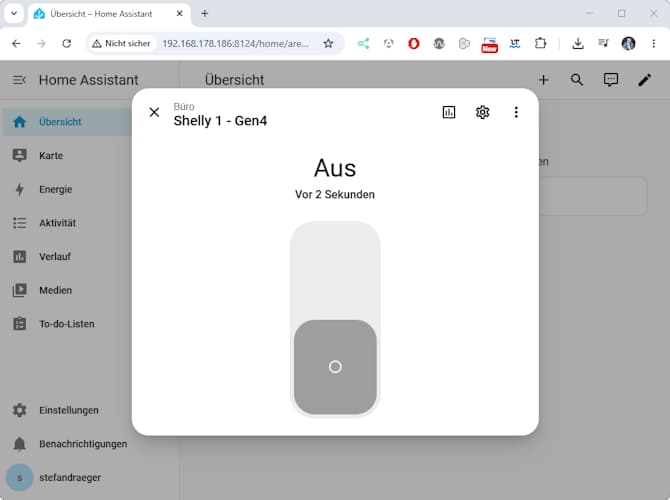Image resolution: width=670 pixels, height=500 pixels.
Task: Go back with the browser back arrow
Action: pyautogui.click(x=16, y=44)
